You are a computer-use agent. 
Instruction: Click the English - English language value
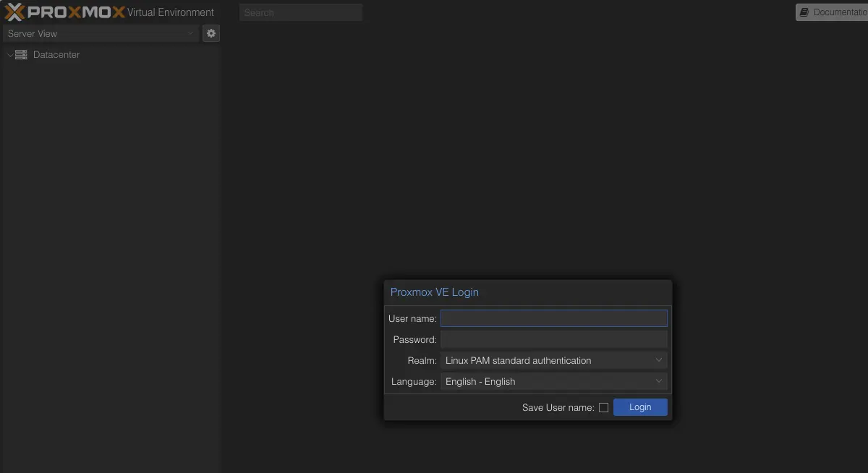pyautogui.click(x=480, y=381)
